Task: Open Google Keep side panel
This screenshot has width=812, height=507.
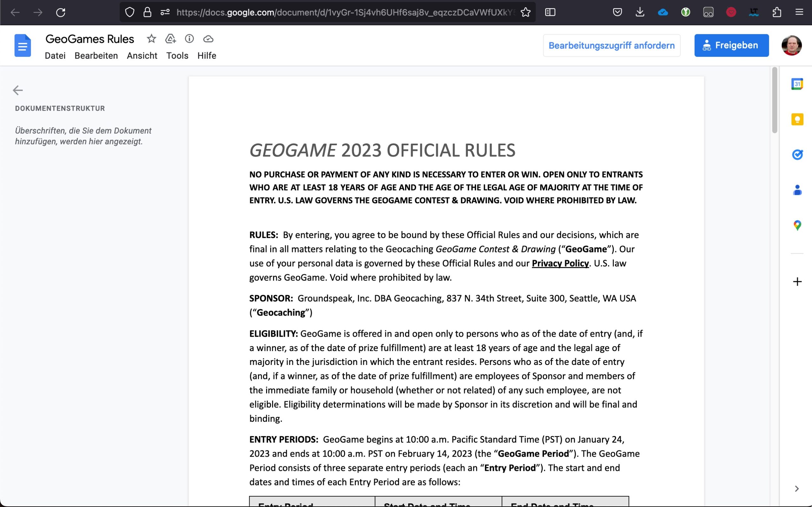Action: pos(797,119)
